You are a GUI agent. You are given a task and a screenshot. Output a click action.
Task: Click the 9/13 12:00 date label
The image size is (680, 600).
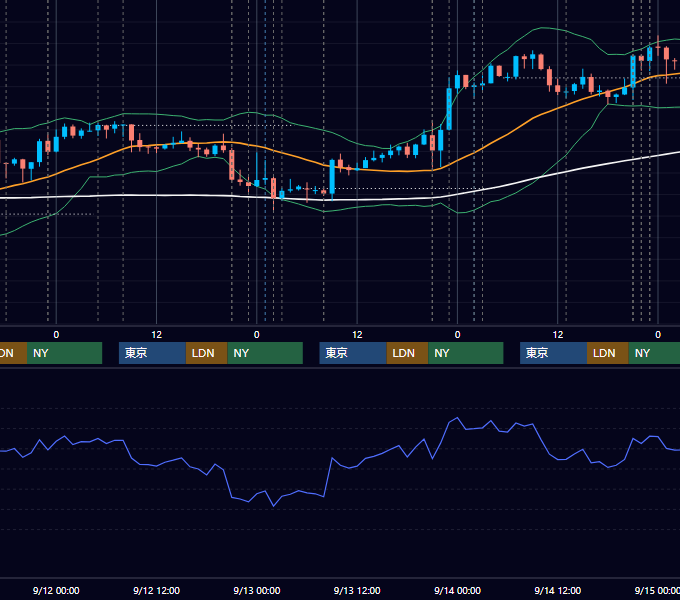[x=357, y=590]
